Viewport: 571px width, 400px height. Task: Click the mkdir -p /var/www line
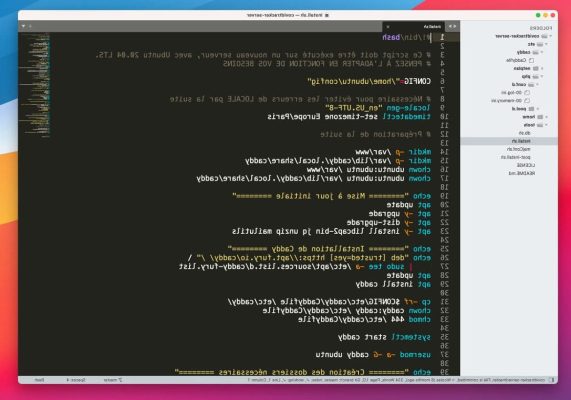393,152
